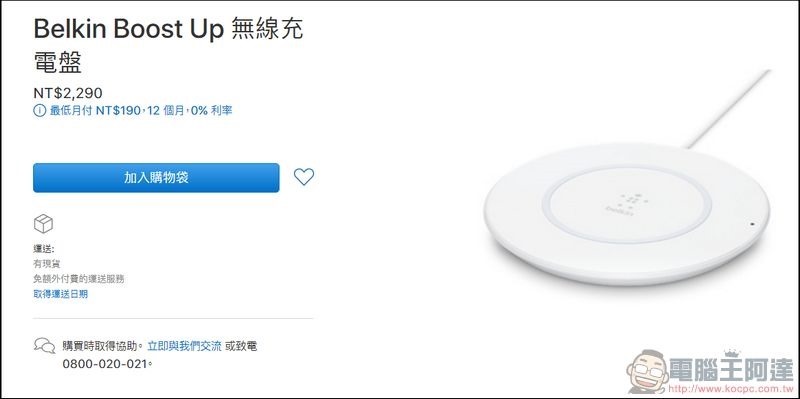The image size is (800, 399).
Task: Save product with the heart favorite icon
Action: click(x=304, y=177)
